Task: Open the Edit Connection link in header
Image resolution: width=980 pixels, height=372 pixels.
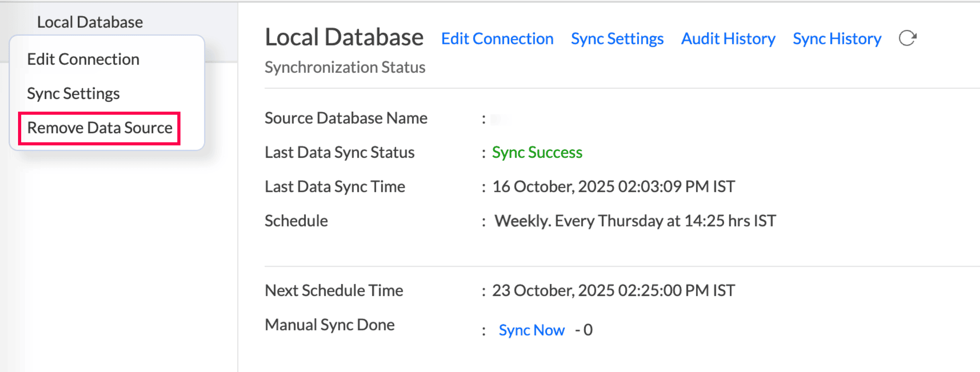Action: pyautogui.click(x=497, y=39)
